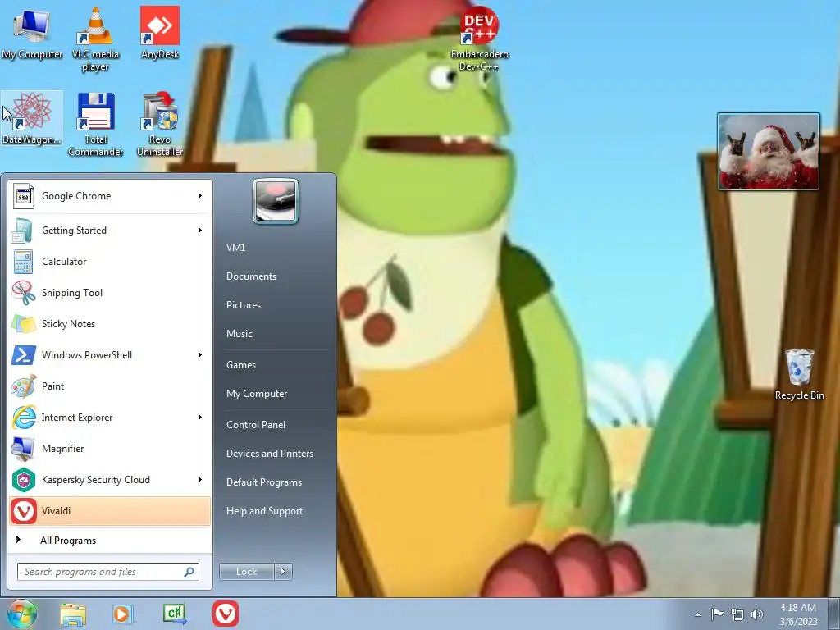This screenshot has height=630, width=840.
Task: Expand Internet Explorer jump list arrow
Action: (x=200, y=418)
